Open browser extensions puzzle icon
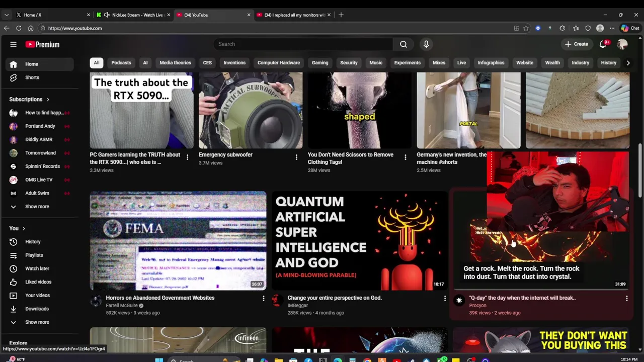This screenshot has height=362, width=644. (562, 28)
